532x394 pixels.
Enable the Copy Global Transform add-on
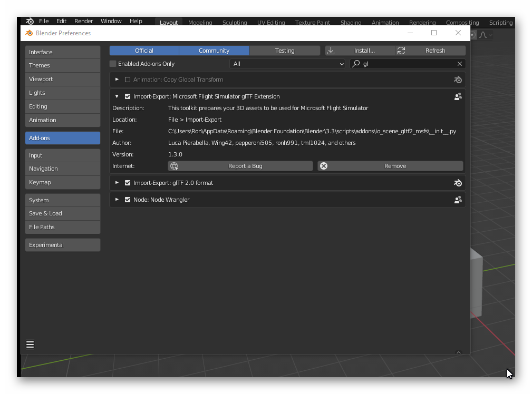point(128,80)
